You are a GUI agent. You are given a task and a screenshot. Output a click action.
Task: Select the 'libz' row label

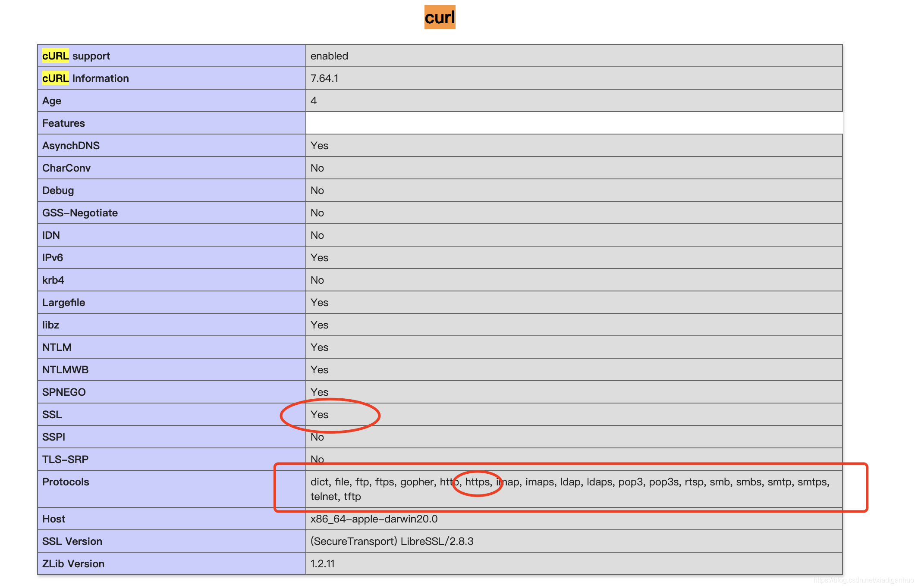point(50,325)
